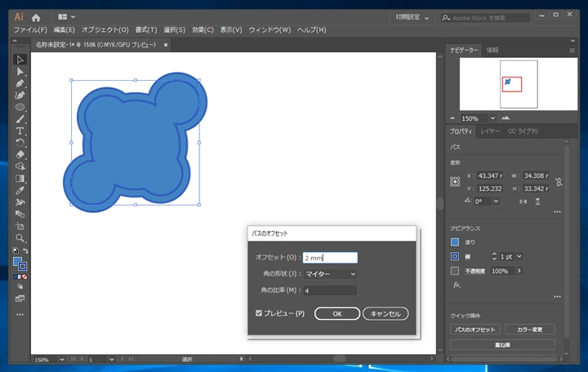Open the 効果(C) menu
588x372 pixels.
tap(203, 30)
